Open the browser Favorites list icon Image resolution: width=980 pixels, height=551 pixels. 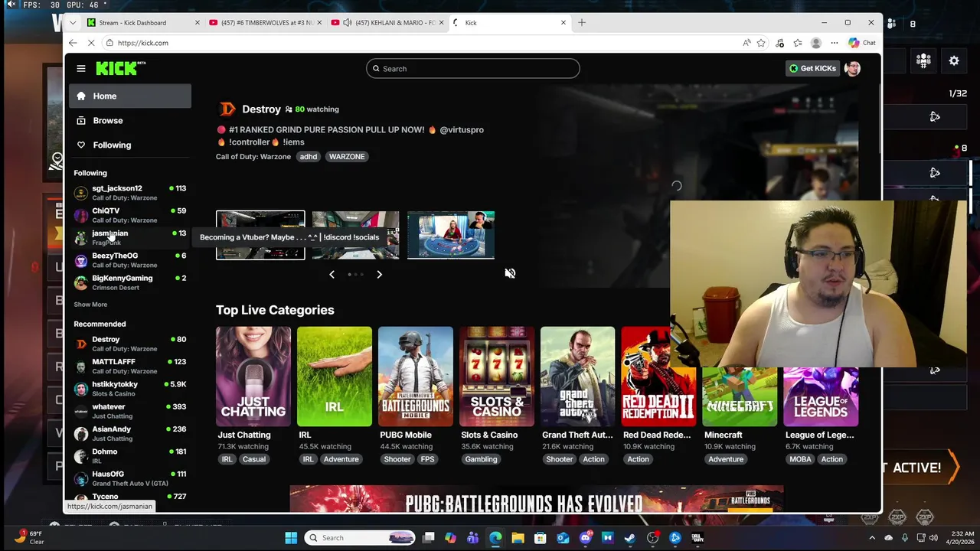point(798,43)
